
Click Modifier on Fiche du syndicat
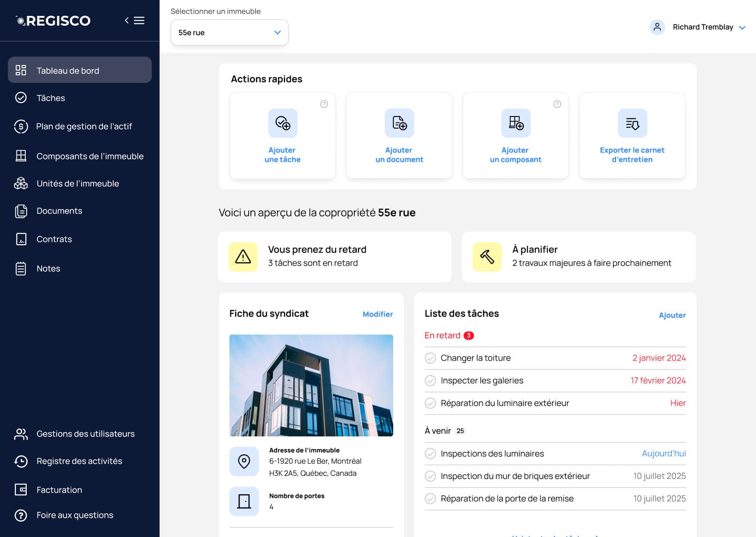[x=378, y=314]
